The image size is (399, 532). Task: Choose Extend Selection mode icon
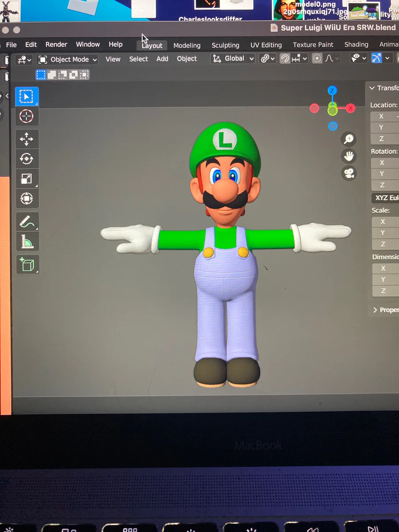pyautogui.click(x=52, y=74)
